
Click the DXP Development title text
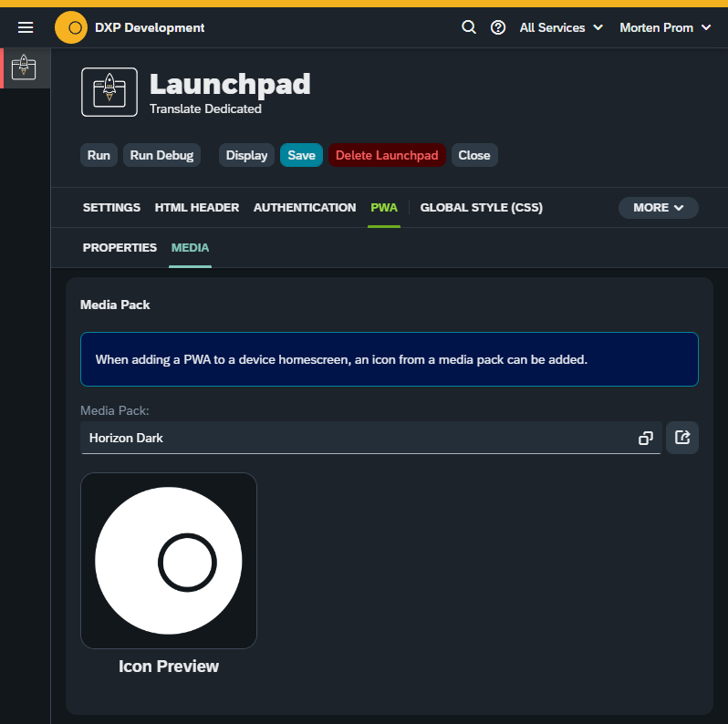pyautogui.click(x=150, y=28)
